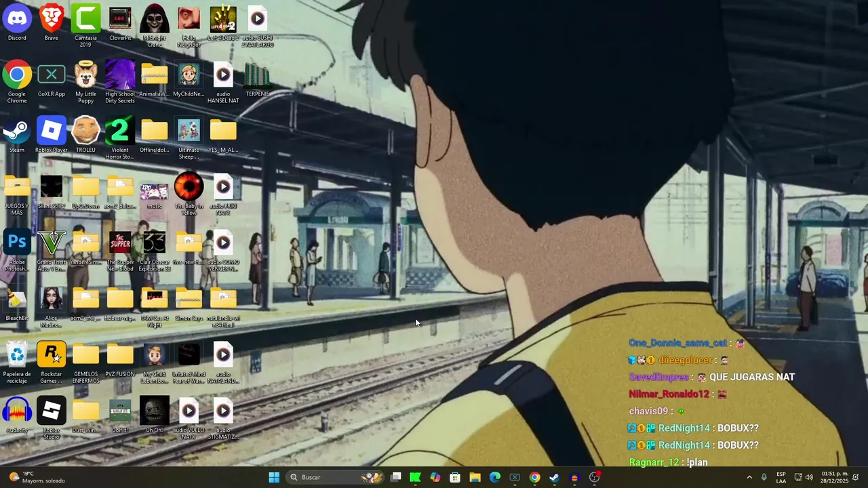Select Adobe Photoshop desktop shortcut
This screenshot has height=488, width=868.
[x=17, y=250]
